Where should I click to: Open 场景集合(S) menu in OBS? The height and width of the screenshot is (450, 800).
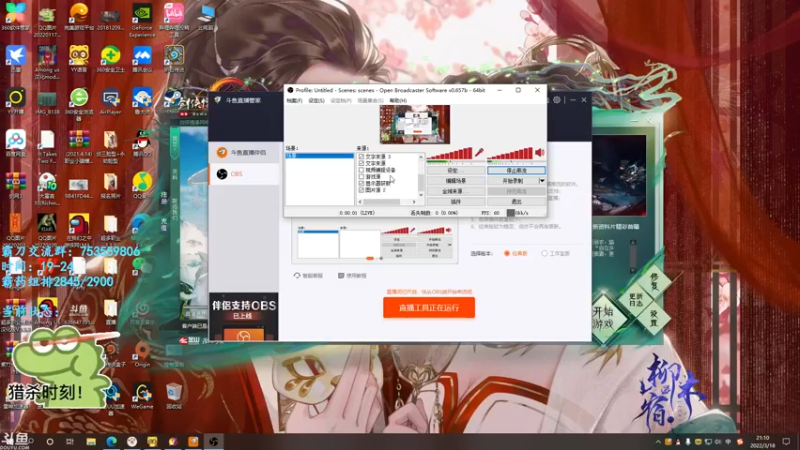coord(370,101)
